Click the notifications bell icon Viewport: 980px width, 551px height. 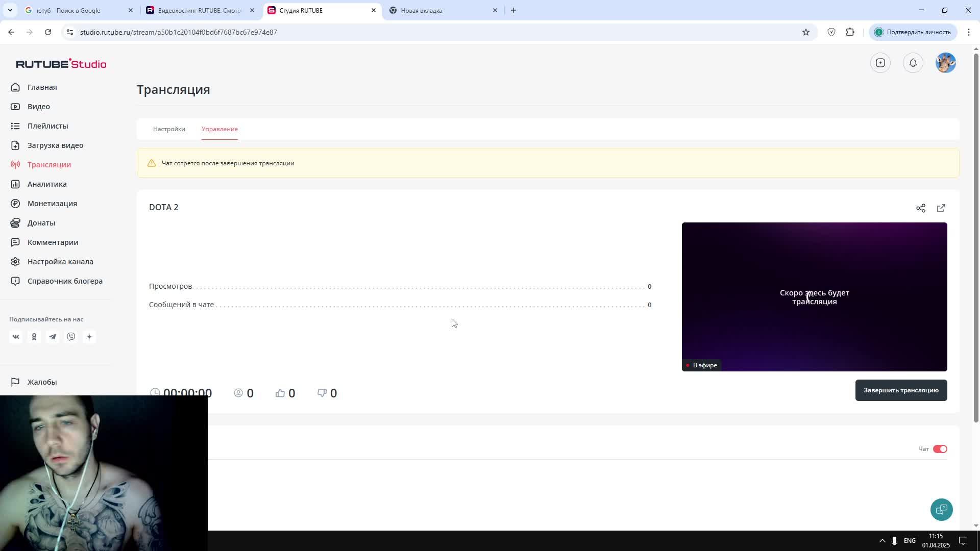point(913,63)
